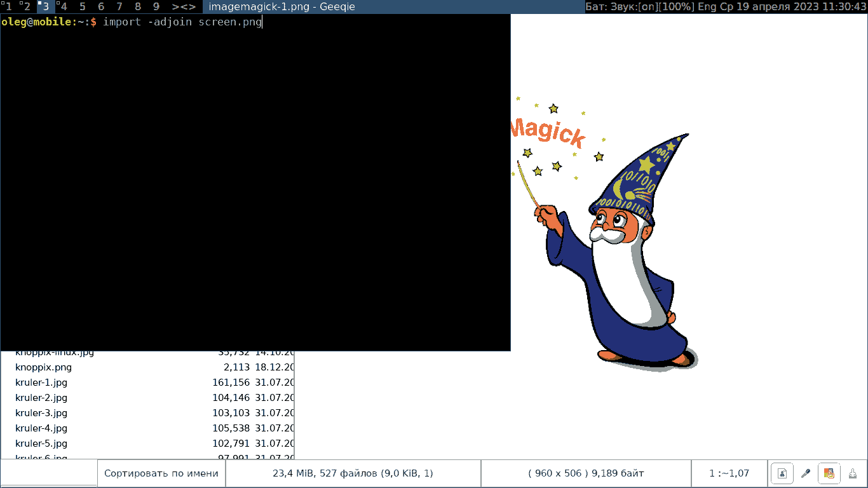Switch to workspace 9 tag
Image resolution: width=868 pixels, height=488 pixels.
(x=156, y=7)
